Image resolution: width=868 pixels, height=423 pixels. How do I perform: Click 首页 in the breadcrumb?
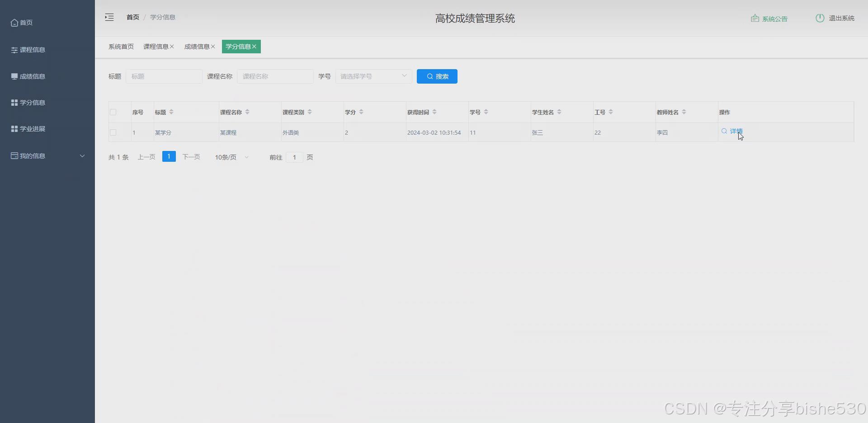click(x=133, y=17)
